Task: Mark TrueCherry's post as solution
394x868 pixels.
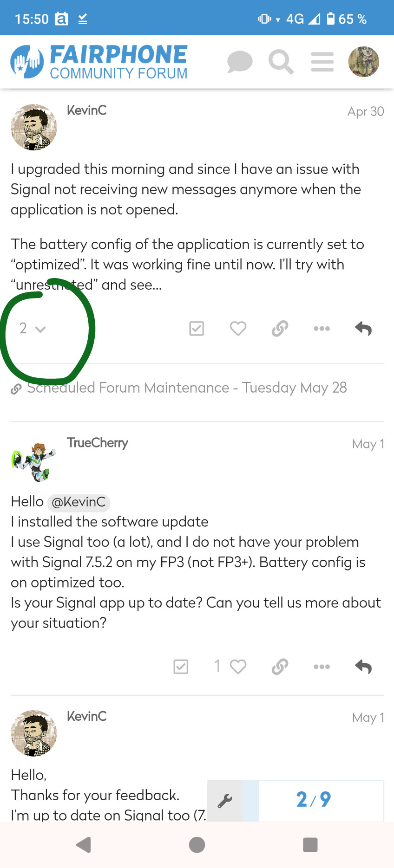Action: pyautogui.click(x=181, y=667)
